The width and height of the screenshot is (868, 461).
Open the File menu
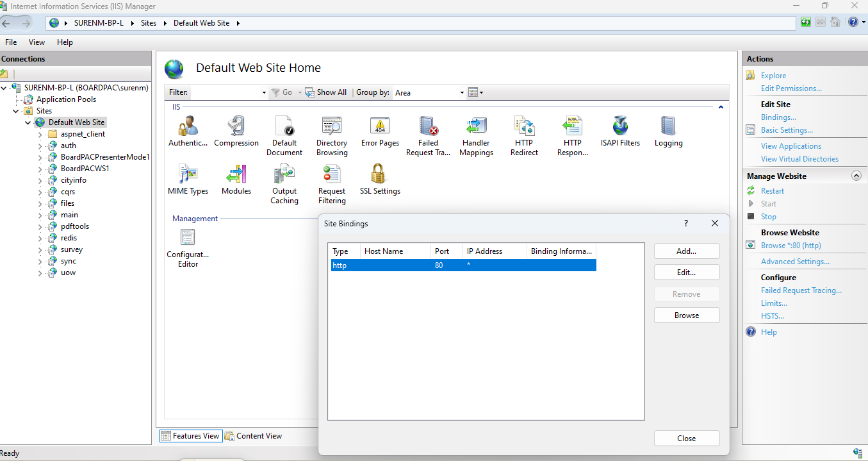[x=11, y=42]
